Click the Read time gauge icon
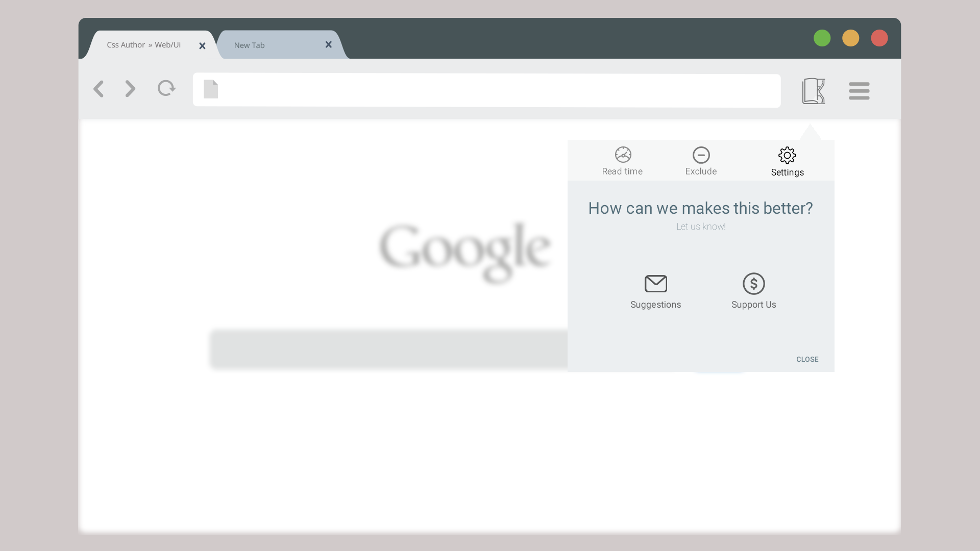This screenshot has height=551, width=980. click(x=623, y=155)
